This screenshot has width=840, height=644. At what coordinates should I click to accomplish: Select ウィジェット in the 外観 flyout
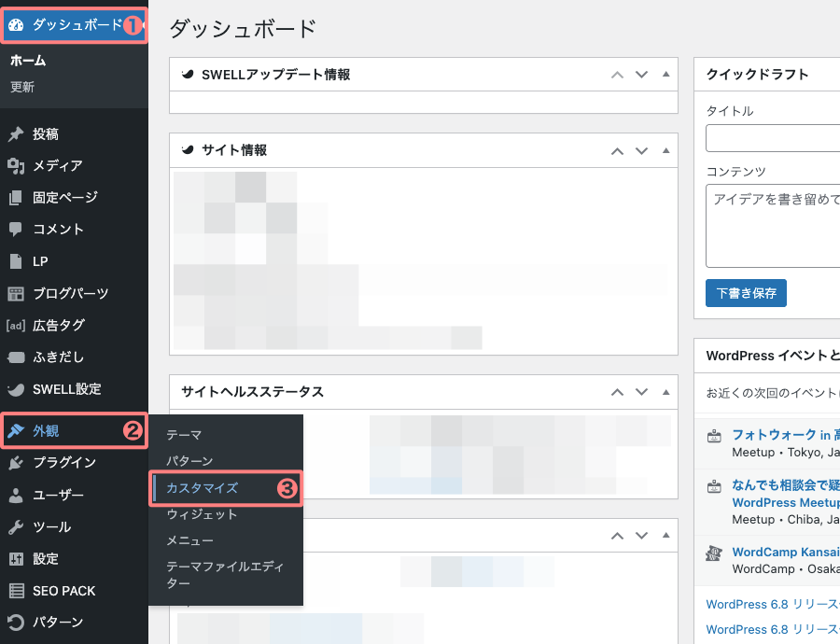(x=202, y=514)
